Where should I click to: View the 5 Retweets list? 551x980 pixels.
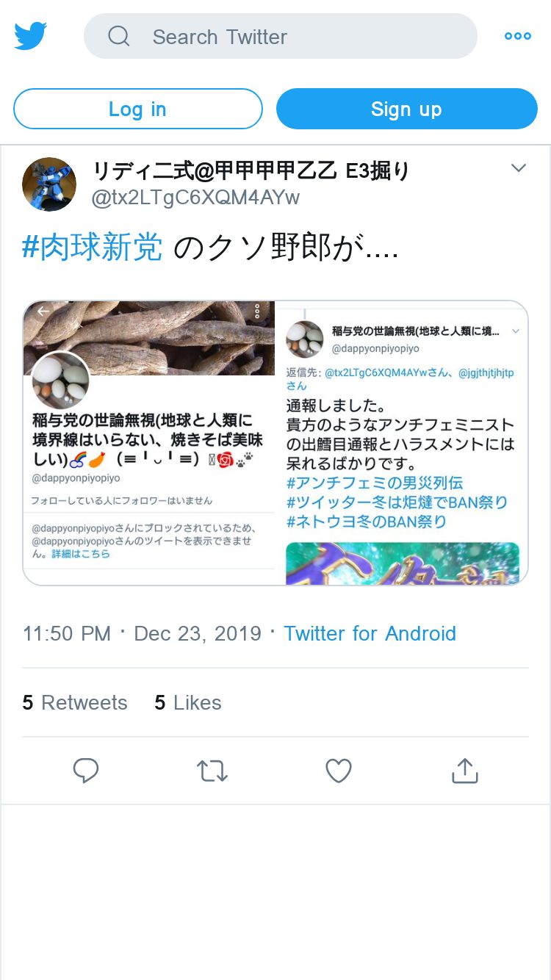75,702
